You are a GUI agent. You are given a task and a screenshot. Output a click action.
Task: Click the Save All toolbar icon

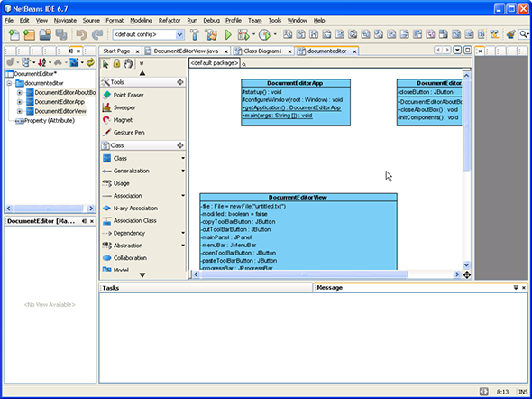(61, 34)
